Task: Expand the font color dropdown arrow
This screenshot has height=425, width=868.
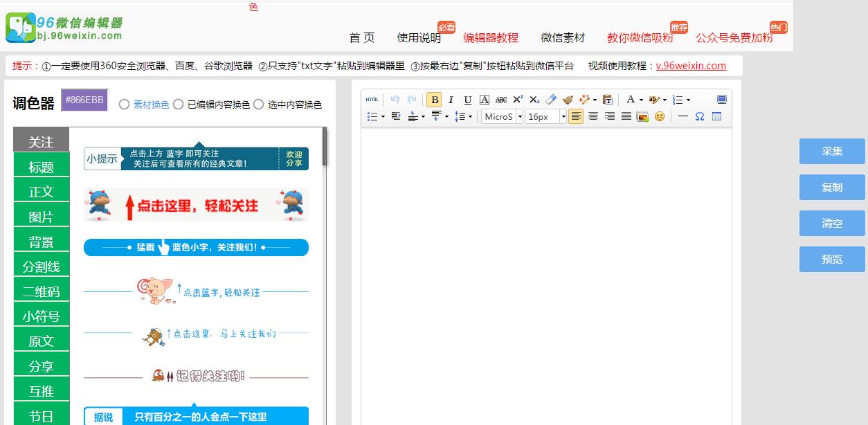Action: coord(640,100)
